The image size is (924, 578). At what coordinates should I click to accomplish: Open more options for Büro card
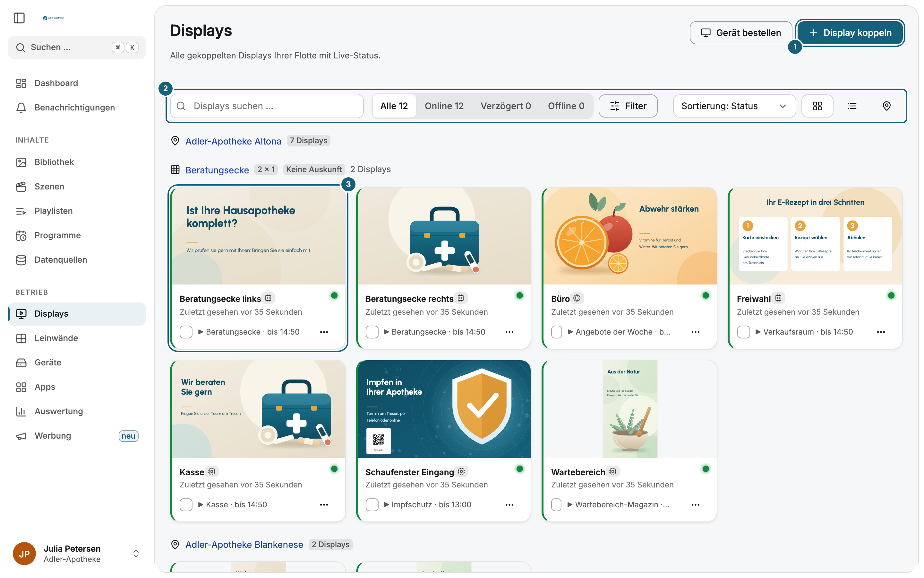695,332
